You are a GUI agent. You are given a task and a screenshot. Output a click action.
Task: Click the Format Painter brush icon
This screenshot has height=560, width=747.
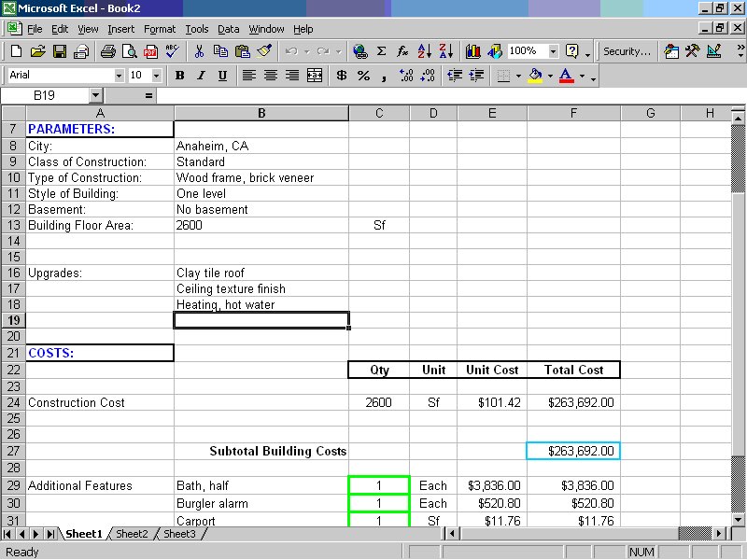tap(264, 51)
